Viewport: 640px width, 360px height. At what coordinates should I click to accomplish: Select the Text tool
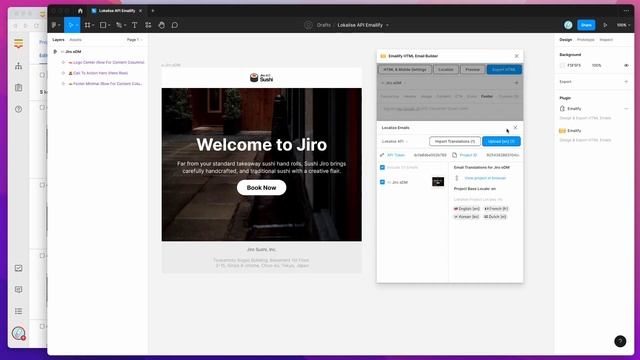pyautogui.click(x=134, y=25)
